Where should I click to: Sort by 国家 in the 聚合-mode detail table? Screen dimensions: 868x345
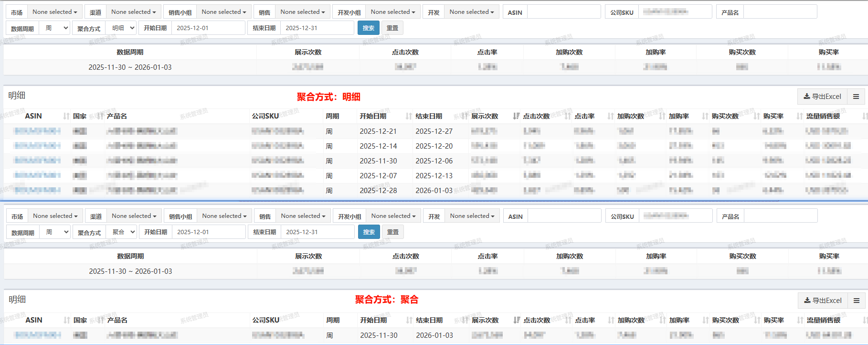point(101,320)
